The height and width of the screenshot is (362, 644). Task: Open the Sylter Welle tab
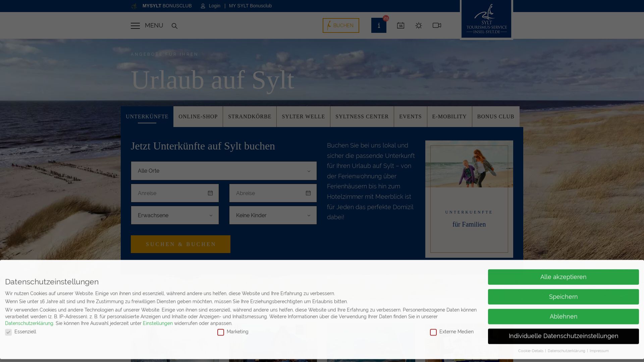(x=303, y=117)
